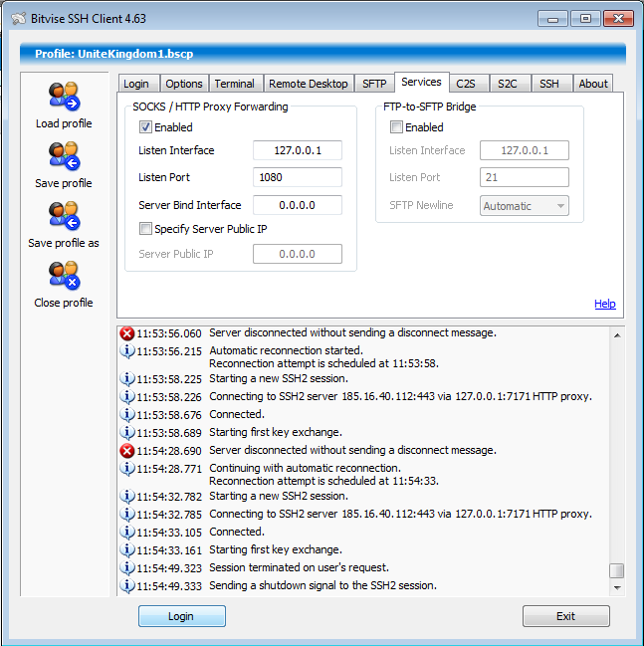Screen dimensions: 644x646
Task: Click info icon at 11:53:58.226 log entry
Action: tap(126, 397)
